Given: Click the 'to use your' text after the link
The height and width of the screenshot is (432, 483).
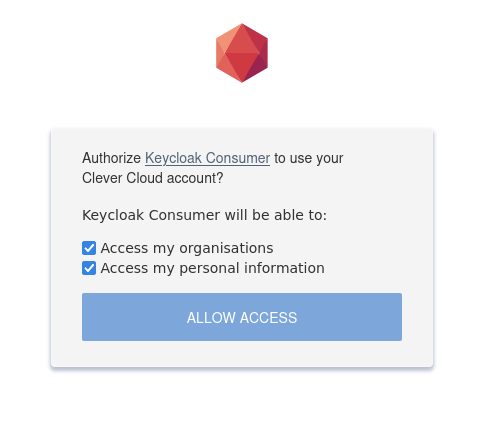Looking at the screenshot, I should [309, 158].
